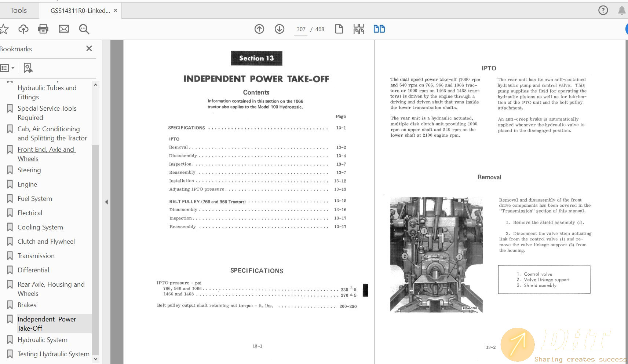Select the GSS14311R0-Linked document tab
This screenshot has height=364, width=628.
pos(80,11)
